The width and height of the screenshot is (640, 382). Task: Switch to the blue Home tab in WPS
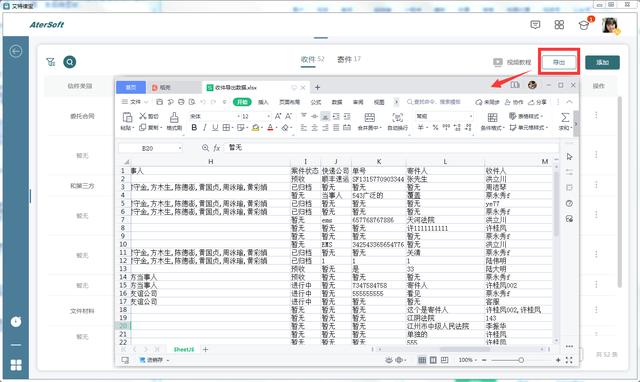point(131,87)
